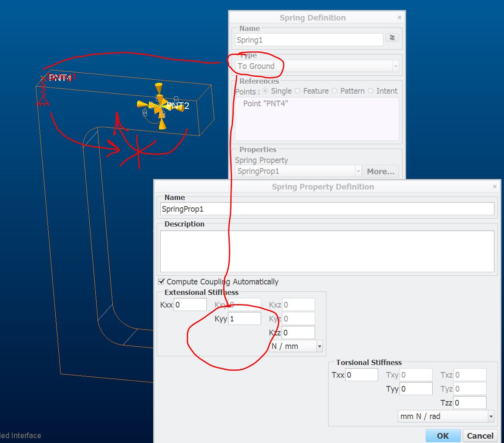Select the Feature points radio button
The height and width of the screenshot is (443, 504).
point(298,91)
